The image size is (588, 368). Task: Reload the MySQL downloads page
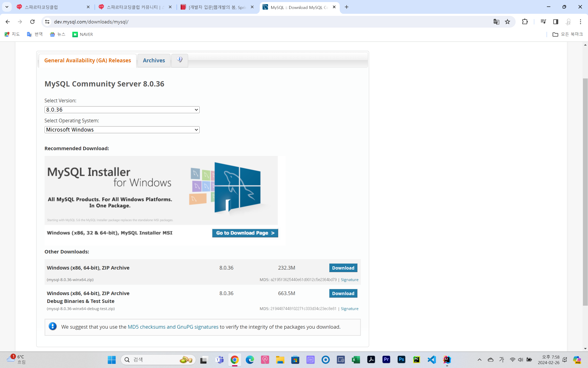click(x=32, y=22)
